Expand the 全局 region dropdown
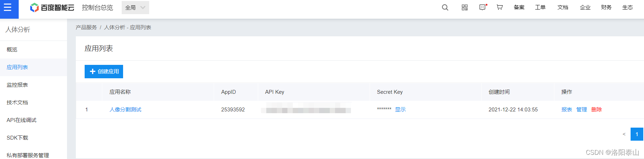644x159 pixels. click(x=135, y=7)
